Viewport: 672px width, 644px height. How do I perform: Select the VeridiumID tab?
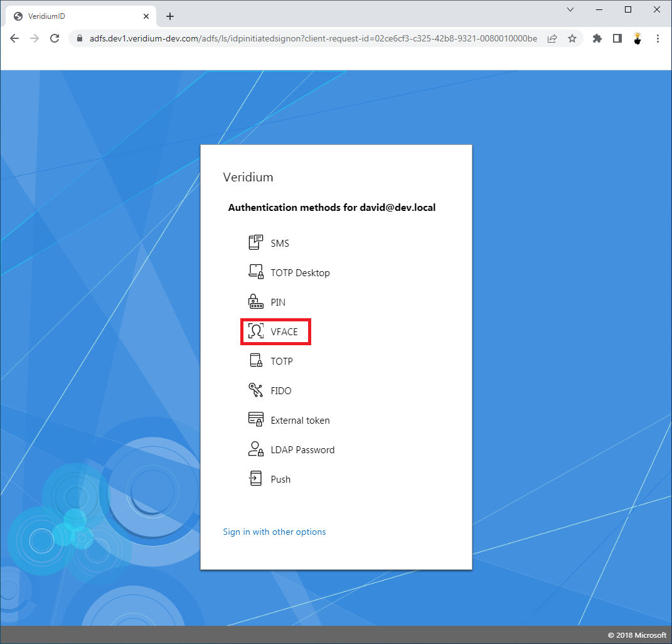pos(75,16)
